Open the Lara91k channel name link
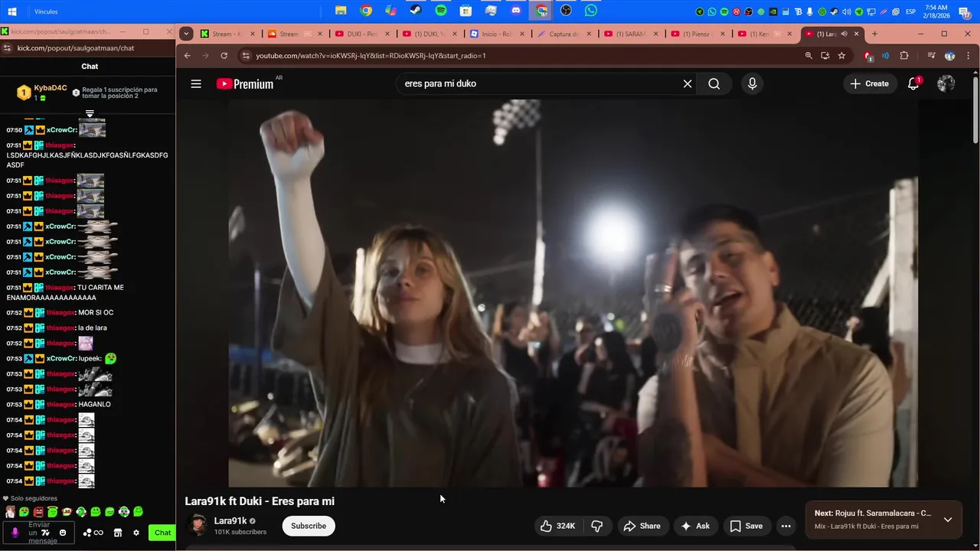 [x=230, y=520]
